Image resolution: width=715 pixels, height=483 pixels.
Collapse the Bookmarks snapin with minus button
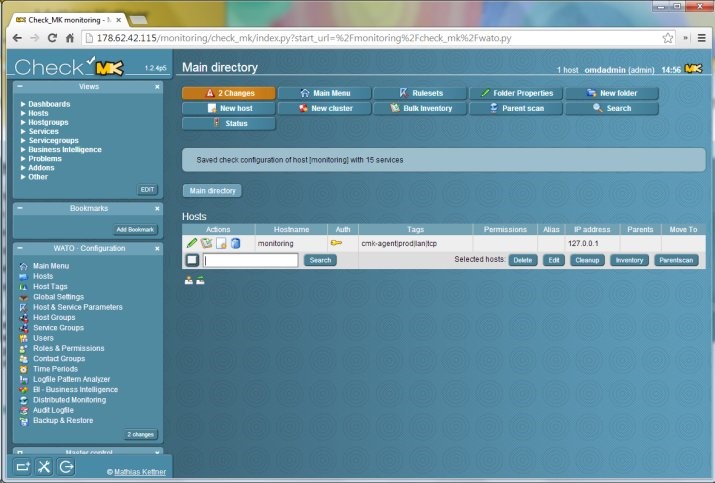20,208
